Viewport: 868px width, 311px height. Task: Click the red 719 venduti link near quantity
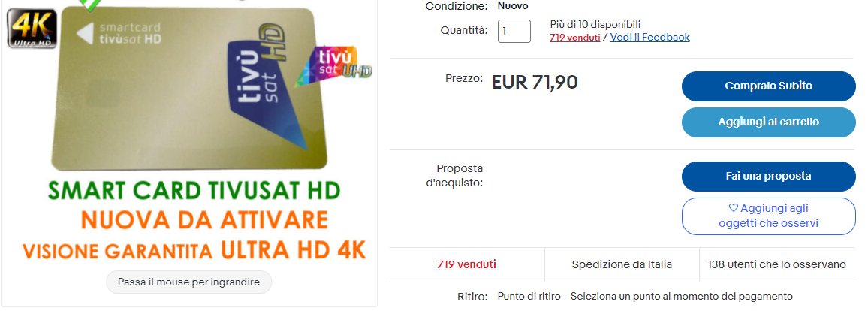pyautogui.click(x=575, y=38)
